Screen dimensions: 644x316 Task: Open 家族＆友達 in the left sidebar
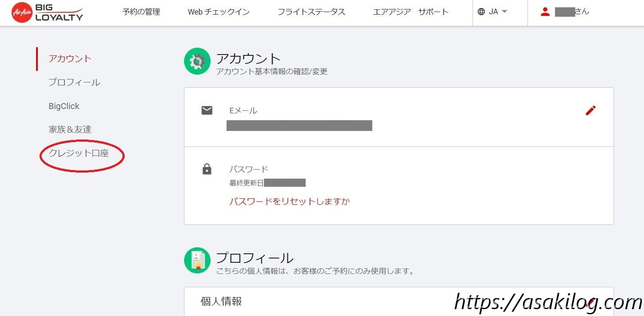click(x=70, y=129)
